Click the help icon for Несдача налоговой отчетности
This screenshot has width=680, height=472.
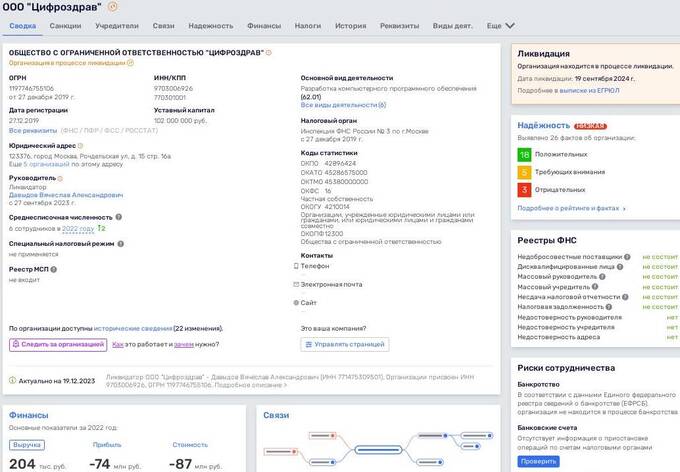coord(625,297)
